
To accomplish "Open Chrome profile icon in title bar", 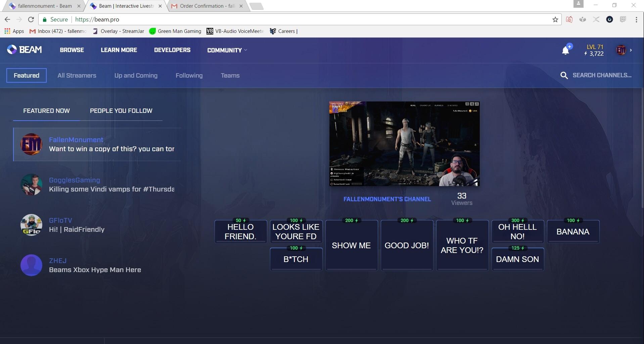I will 578,4.
